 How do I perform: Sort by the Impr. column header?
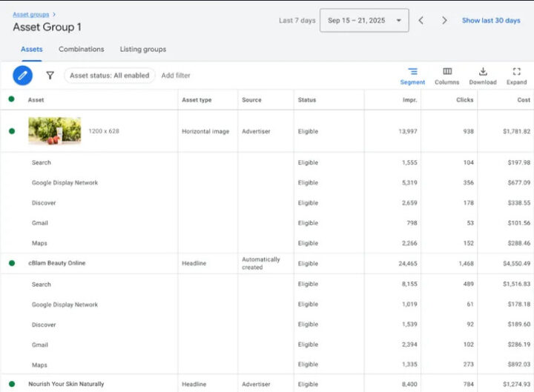(x=409, y=100)
